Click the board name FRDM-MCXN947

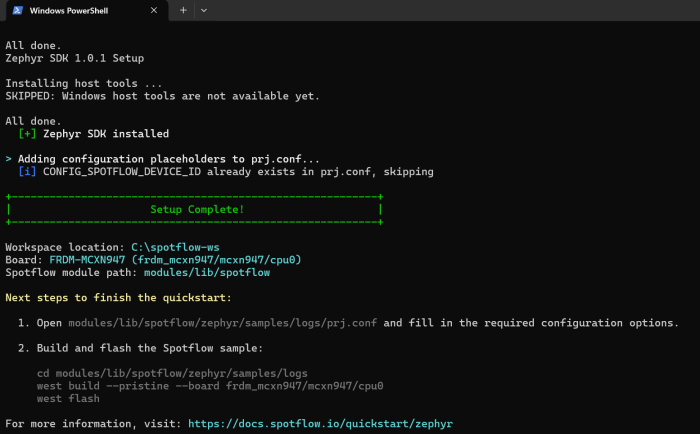87,259
